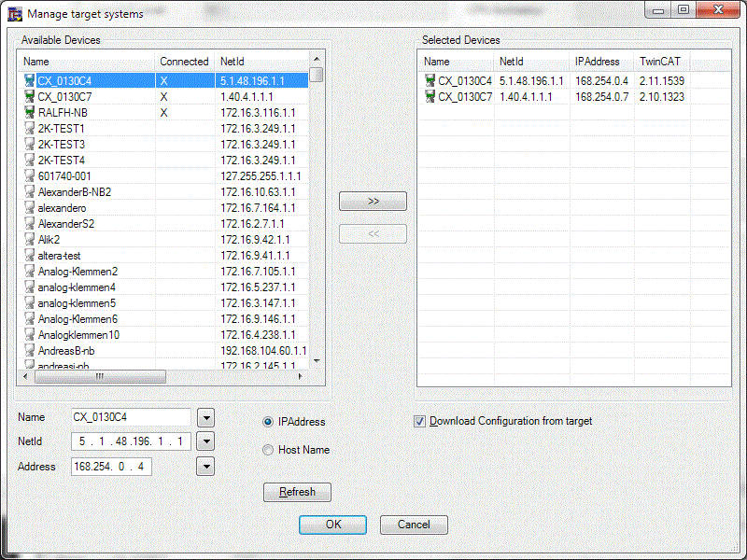Open the NetId field dropdown arrow
The width and height of the screenshot is (747, 560).
click(x=205, y=441)
